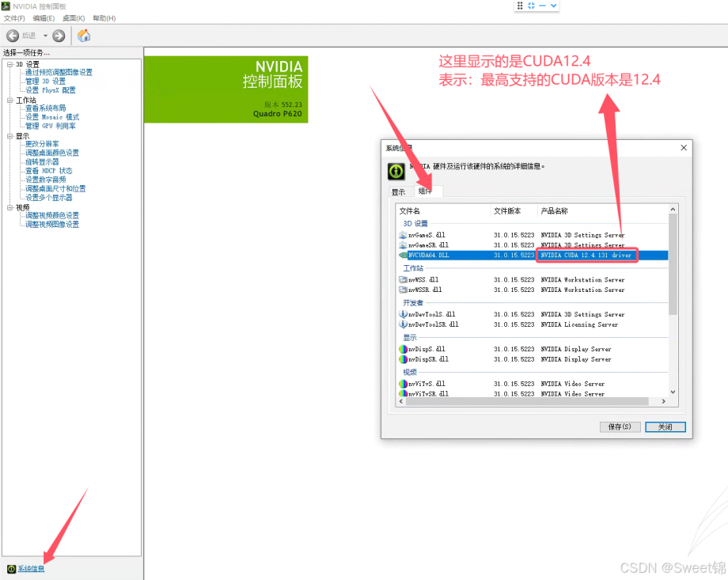Click the nvGameS.dll file icon
The height and width of the screenshot is (580, 728).
coord(404,235)
